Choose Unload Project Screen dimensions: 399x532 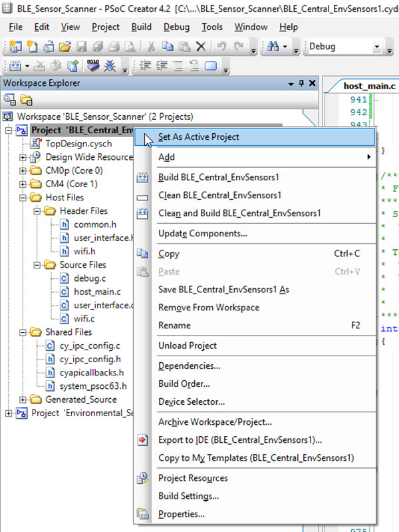pos(255,346)
